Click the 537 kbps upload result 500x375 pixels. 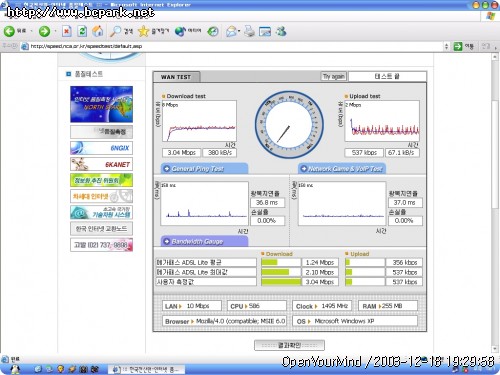[x=364, y=153]
